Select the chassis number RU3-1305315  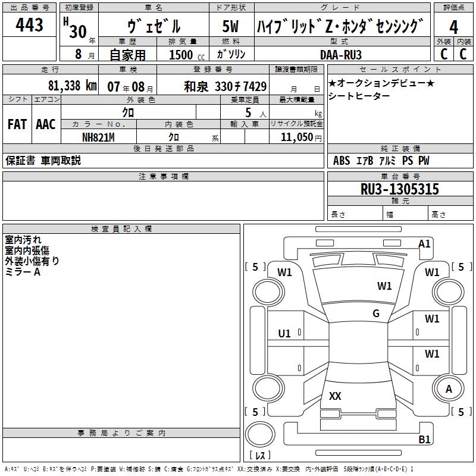pos(400,189)
